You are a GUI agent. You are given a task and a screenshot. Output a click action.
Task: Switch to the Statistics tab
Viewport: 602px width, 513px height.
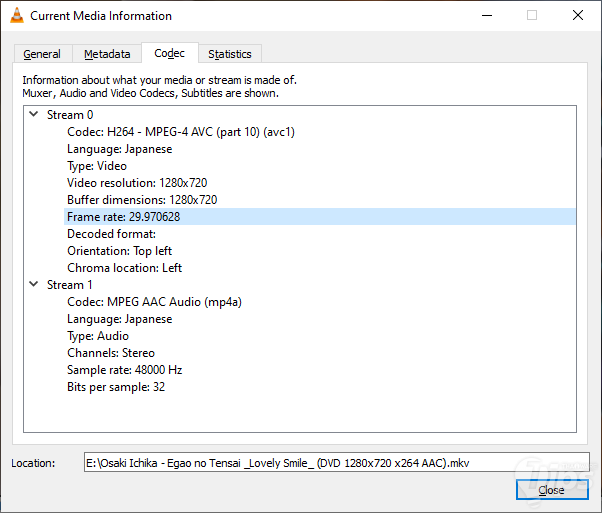230,54
